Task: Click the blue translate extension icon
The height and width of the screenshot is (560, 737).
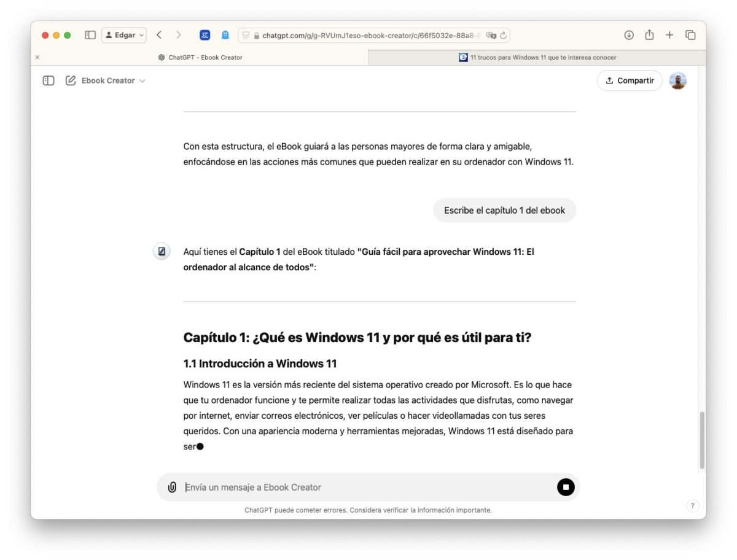Action: (205, 35)
